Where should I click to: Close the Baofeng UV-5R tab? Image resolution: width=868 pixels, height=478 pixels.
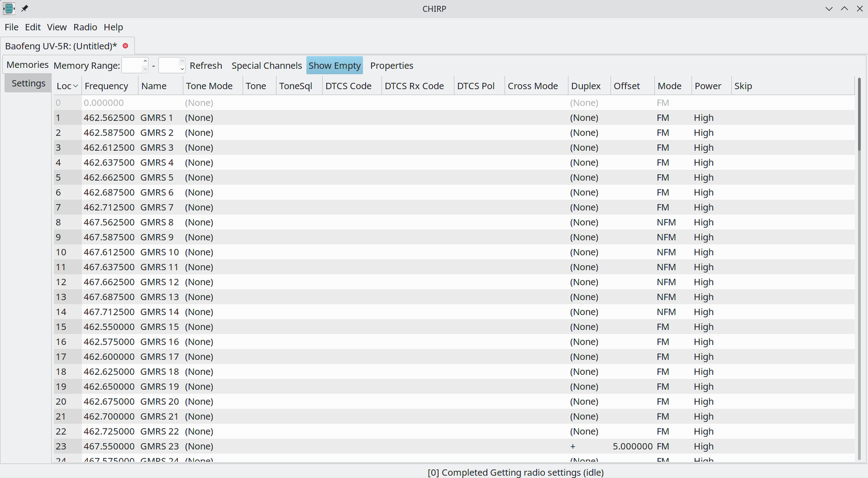(125, 46)
